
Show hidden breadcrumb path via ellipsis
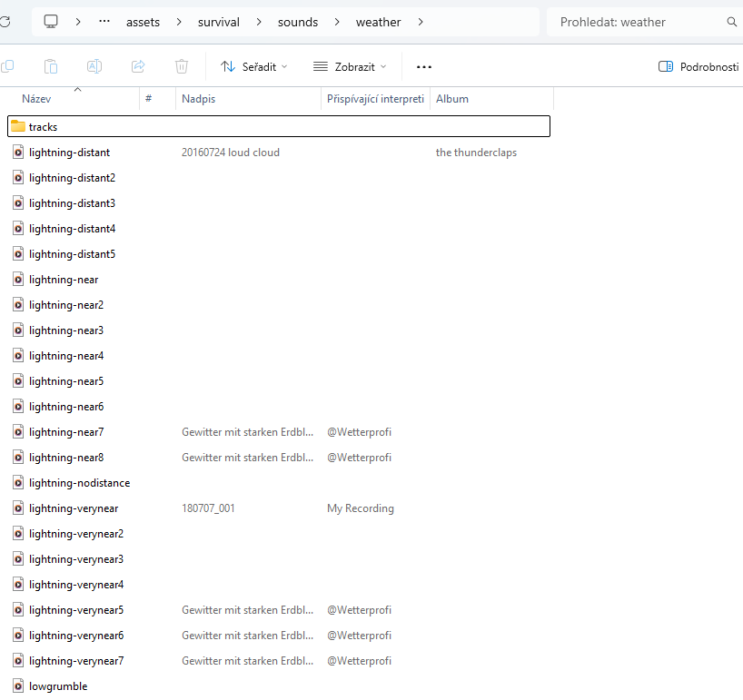click(x=105, y=22)
